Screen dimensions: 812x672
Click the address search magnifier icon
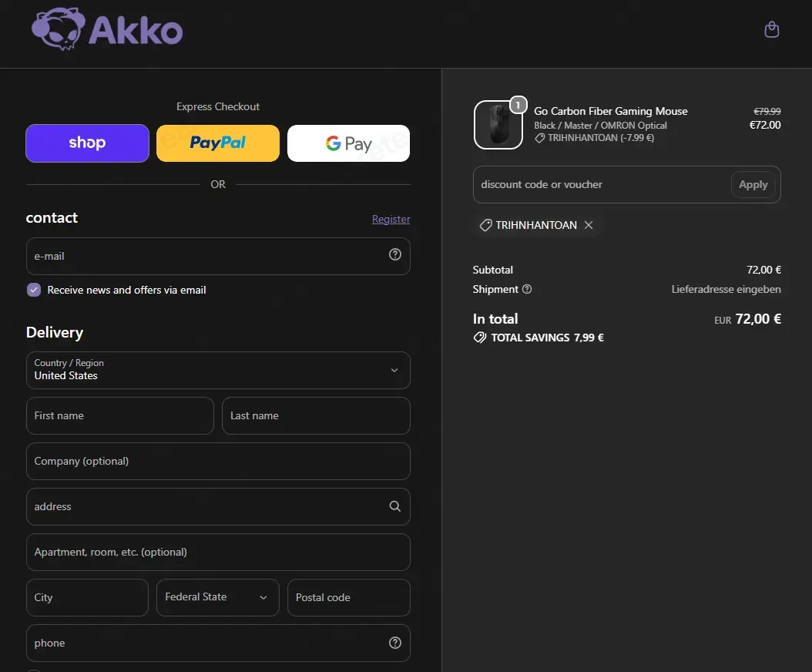[x=395, y=506]
